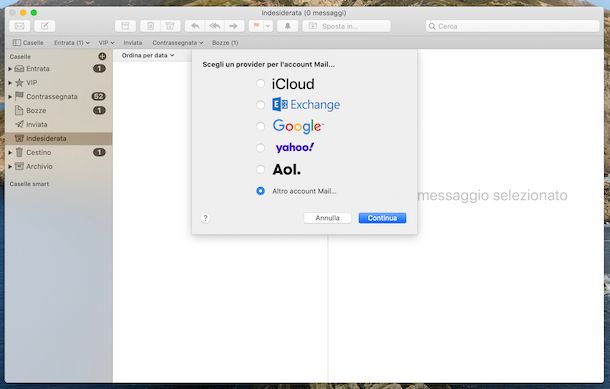Click the Get Mail envelope icon

19,26
